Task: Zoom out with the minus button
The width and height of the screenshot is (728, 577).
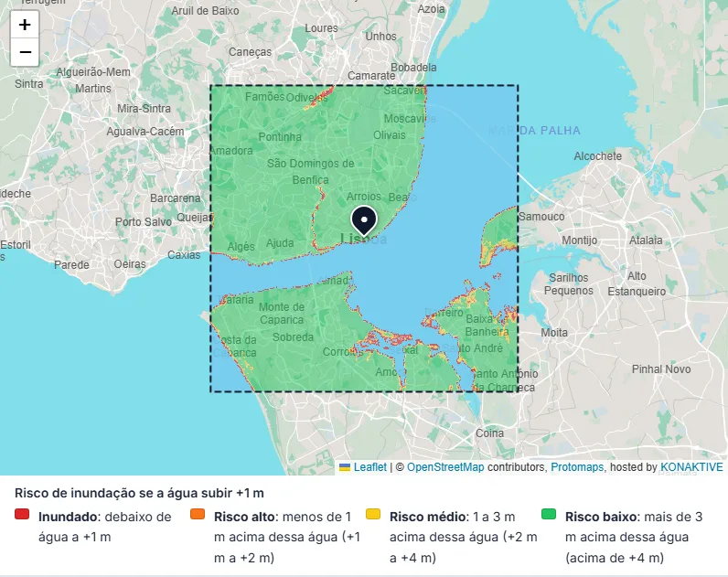Action: coord(25,52)
